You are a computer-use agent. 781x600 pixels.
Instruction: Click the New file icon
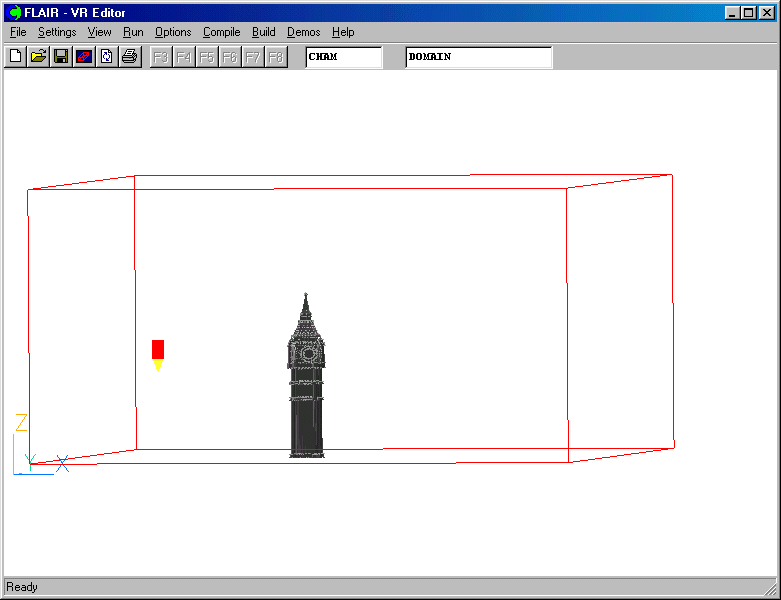coord(15,57)
